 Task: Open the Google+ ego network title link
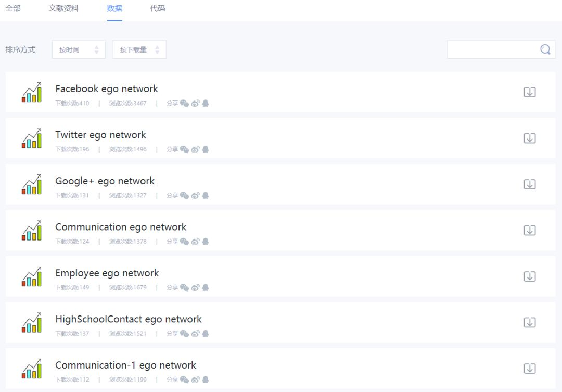pyautogui.click(x=105, y=181)
